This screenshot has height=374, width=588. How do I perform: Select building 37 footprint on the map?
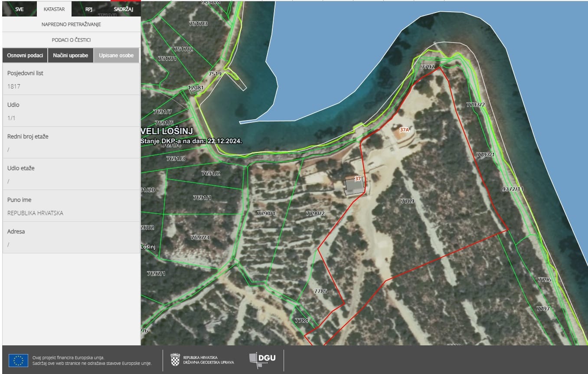(x=354, y=187)
